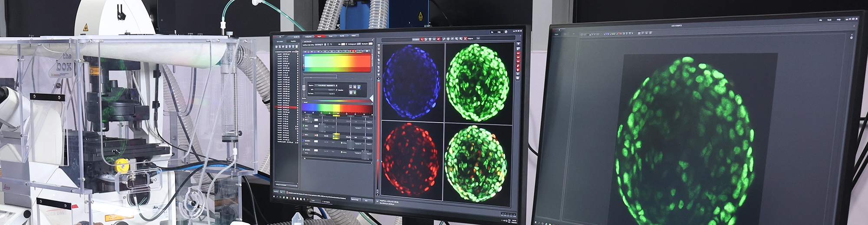
Task: Click the save icon in right viewer sidebar
Action: 518,78
